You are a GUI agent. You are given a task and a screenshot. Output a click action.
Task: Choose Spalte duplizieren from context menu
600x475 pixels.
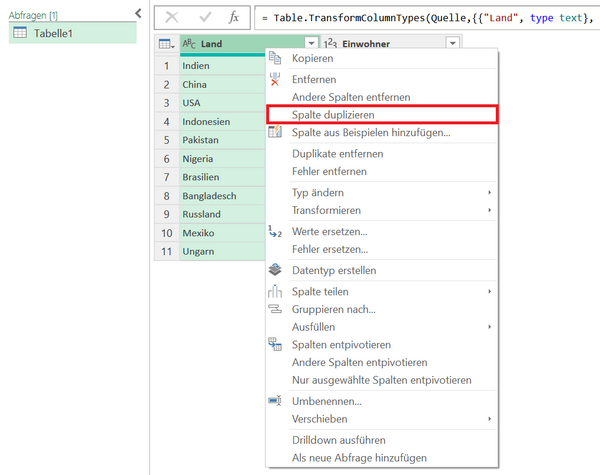(x=335, y=115)
